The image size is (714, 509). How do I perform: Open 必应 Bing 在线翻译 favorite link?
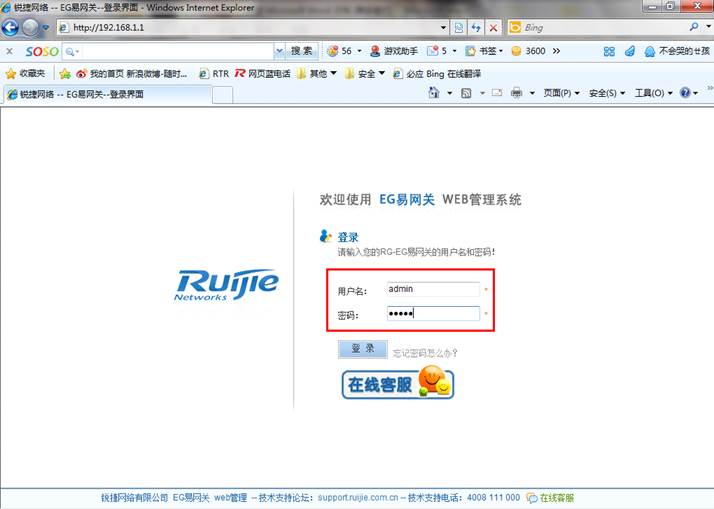437,73
